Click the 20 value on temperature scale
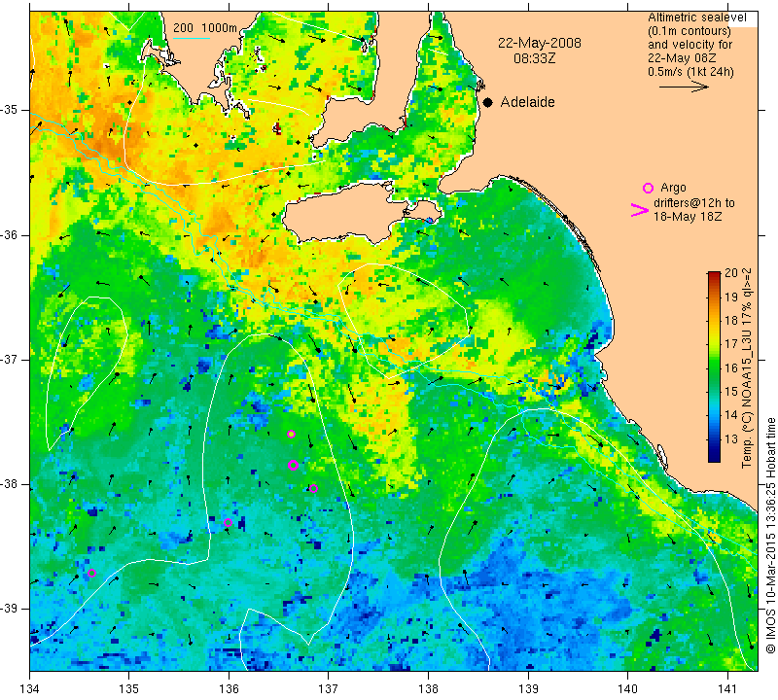Screen dimensions: 778x700 tap(731, 273)
